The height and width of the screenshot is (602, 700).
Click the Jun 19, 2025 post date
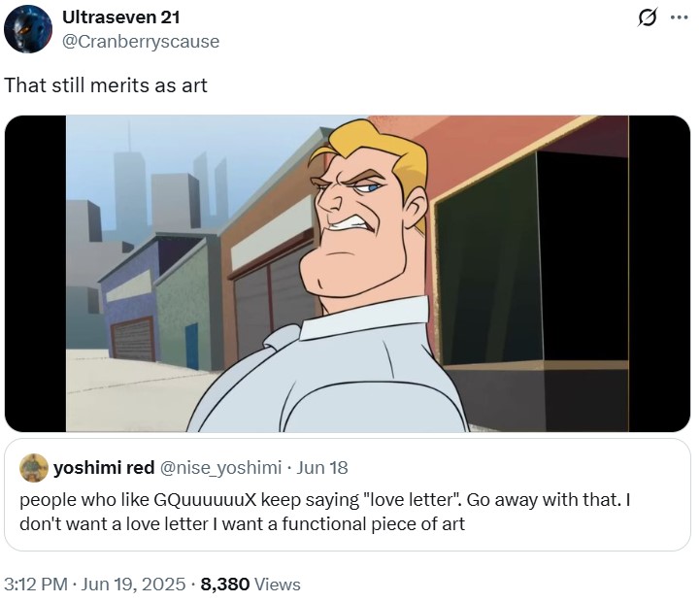tap(136, 585)
